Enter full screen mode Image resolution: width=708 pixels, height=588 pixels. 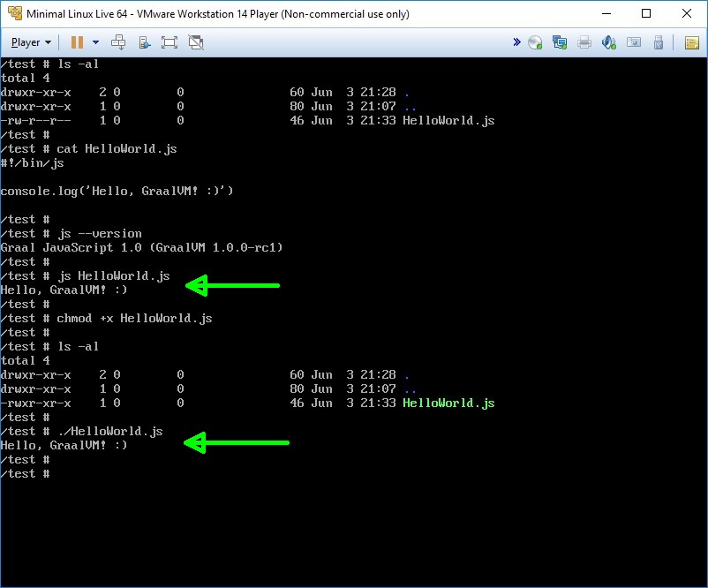pyautogui.click(x=169, y=42)
